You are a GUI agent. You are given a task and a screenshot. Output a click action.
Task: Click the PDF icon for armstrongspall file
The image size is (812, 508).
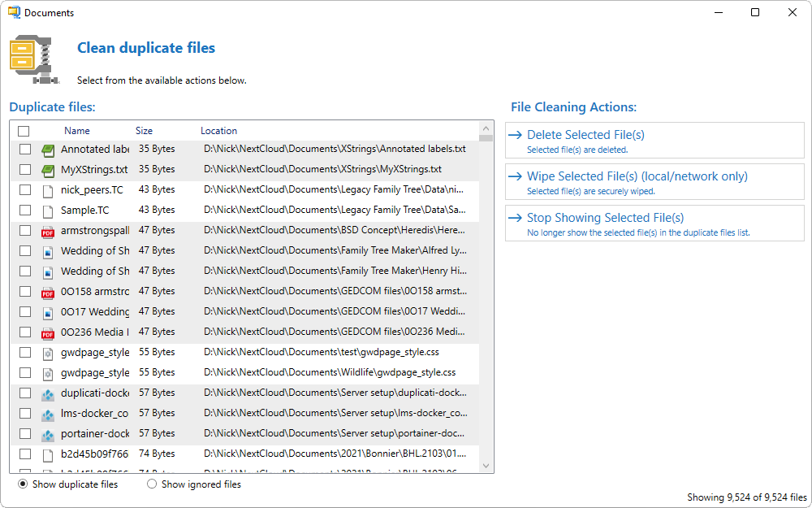(48, 231)
